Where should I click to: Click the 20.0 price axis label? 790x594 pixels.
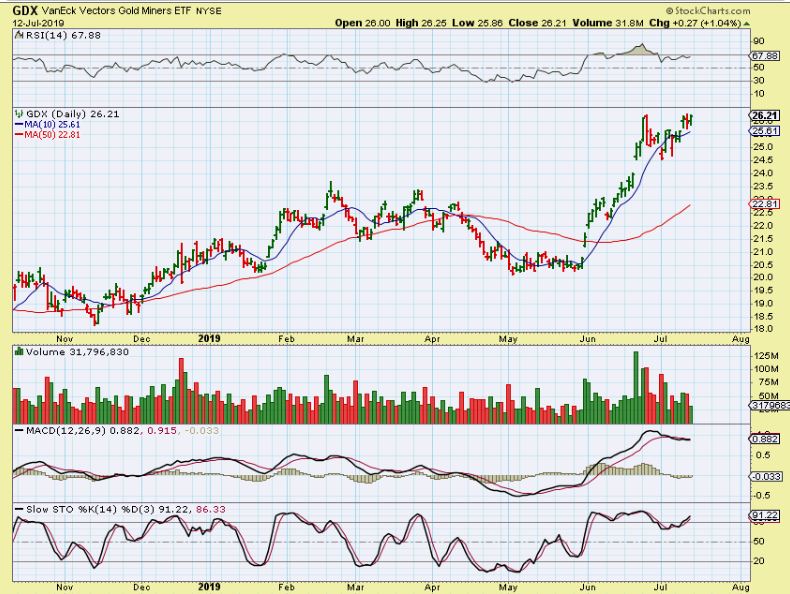763,277
